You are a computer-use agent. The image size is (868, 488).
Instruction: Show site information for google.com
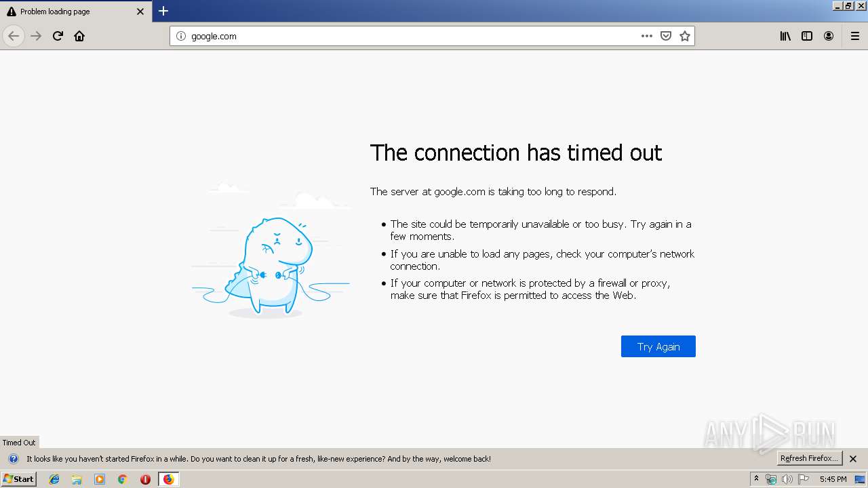coord(180,36)
